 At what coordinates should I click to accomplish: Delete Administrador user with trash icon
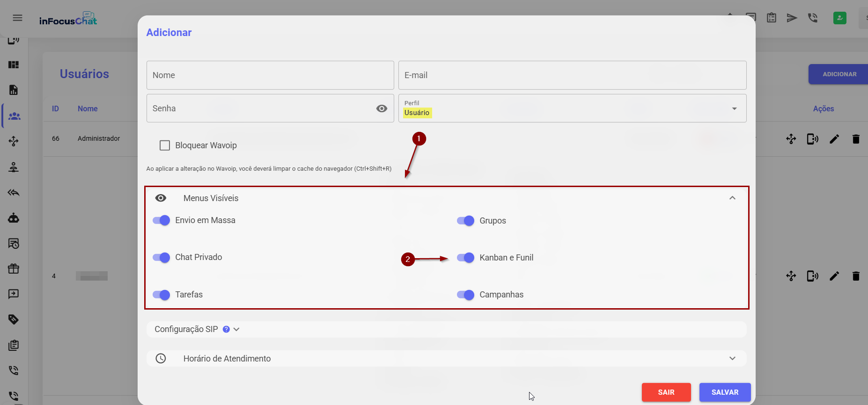pyautogui.click(x=855, y=139)
